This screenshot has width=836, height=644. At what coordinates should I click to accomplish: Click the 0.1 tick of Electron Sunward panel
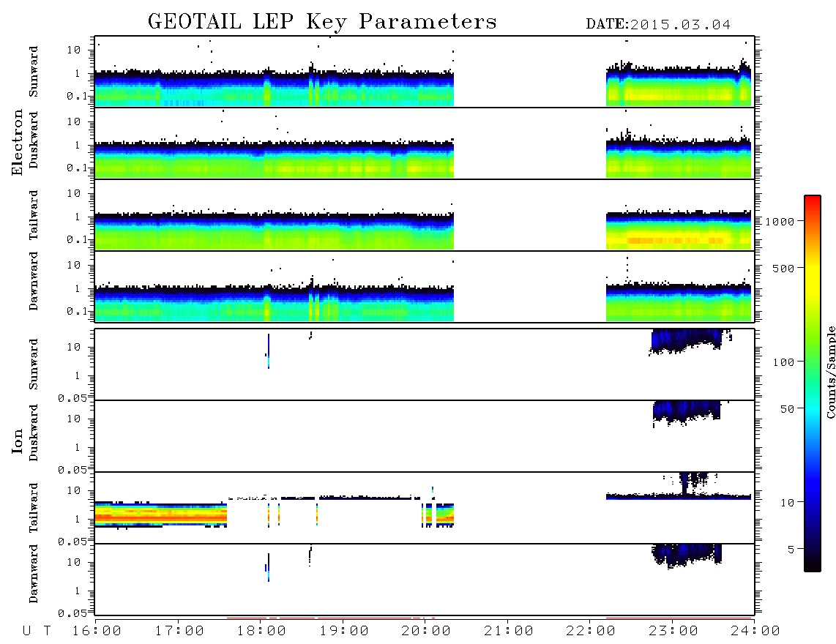(x=77, y=96)
